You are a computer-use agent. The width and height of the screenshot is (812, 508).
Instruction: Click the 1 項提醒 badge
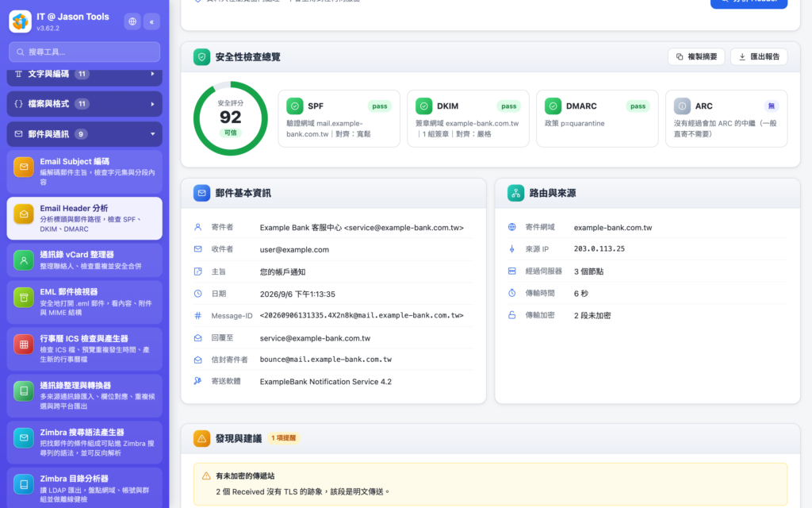click(284, 438)
